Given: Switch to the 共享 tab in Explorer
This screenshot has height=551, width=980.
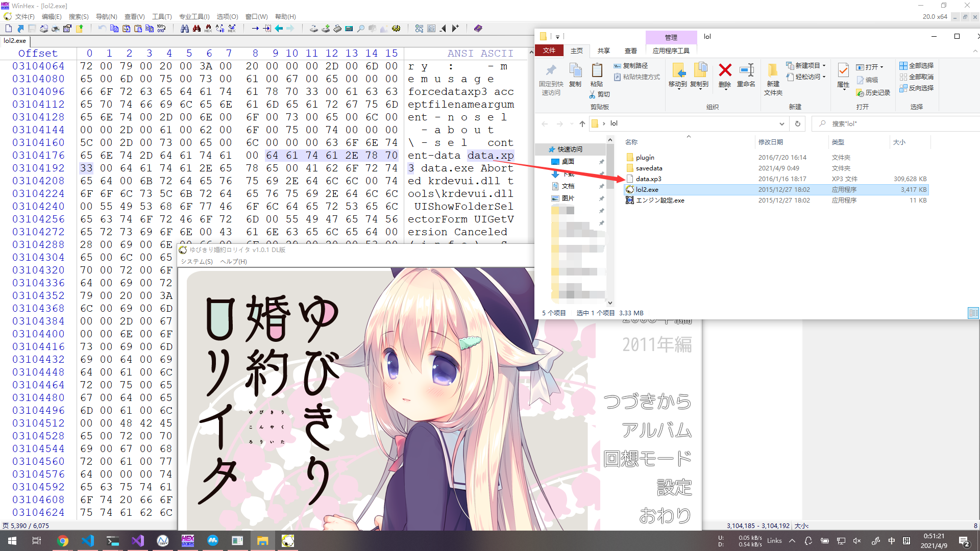Looking at the screenshot, I should tap(604, 51).
